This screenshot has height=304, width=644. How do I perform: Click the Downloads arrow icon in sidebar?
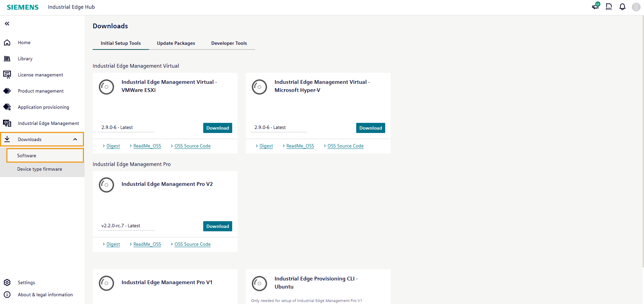point(7,139)
